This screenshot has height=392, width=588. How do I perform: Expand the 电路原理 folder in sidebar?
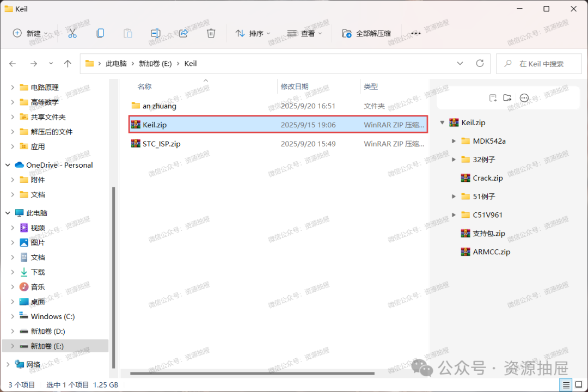pos(13,88)
